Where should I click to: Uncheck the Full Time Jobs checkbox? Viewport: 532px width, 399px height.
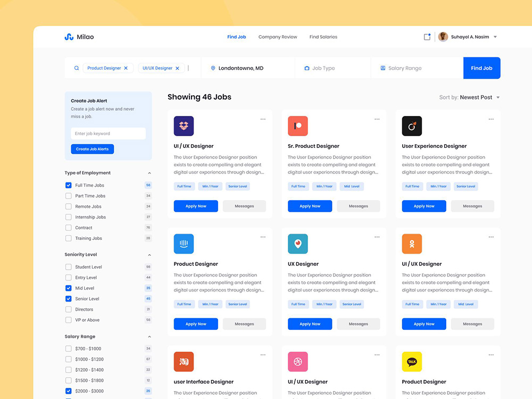[68, 185]
